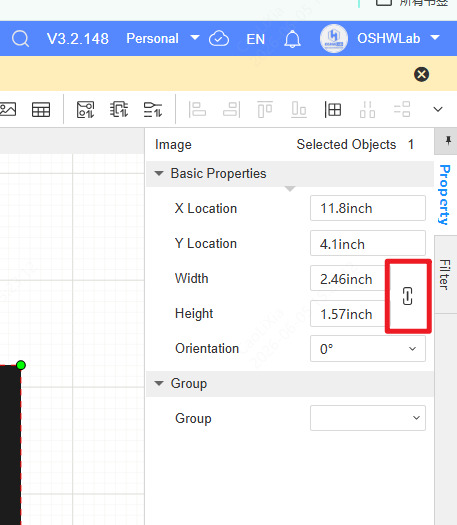Image resolution: width=457 pixels, height=525 pixels.
Task: Click the align bottom toolbar icon
Action: 299,109
